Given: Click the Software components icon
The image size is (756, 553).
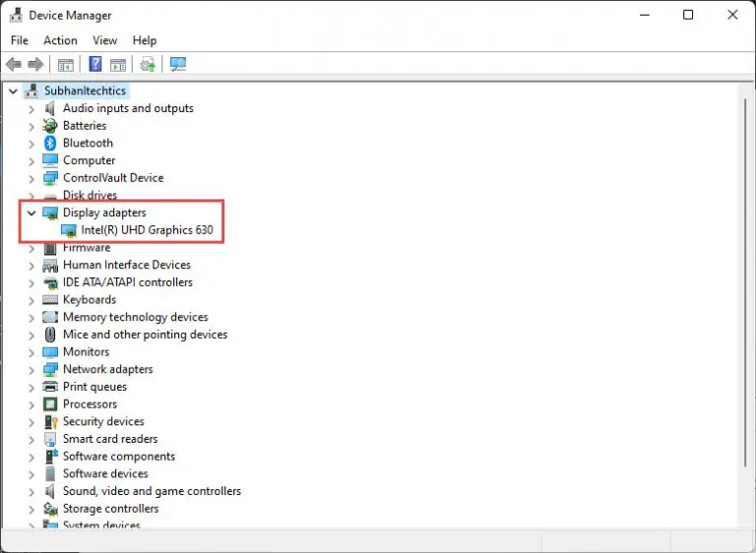Looking at the screenshot, I should click(x=51, y=457).
